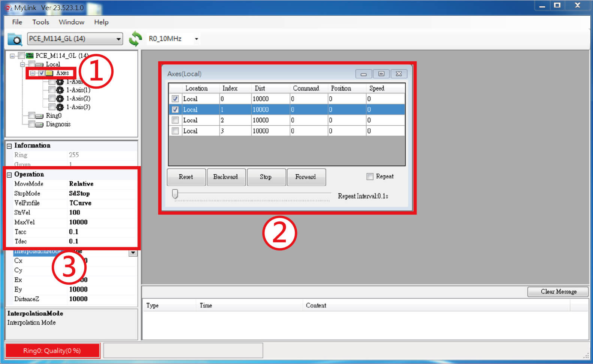
Task: Click the green refresh arrows icon
Action: pyautogui.click(x=135, y=39)
